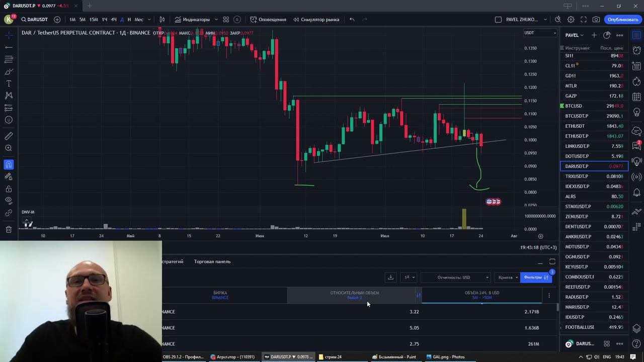Select the text annotation tool

pyautogui.click(x=9, y=83)
